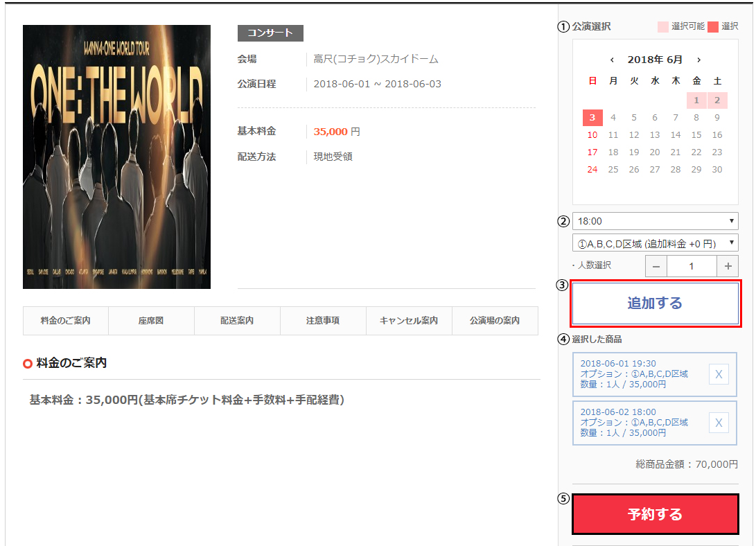Open the 座席図 tab
756x546 pixels.
point(151,321)
